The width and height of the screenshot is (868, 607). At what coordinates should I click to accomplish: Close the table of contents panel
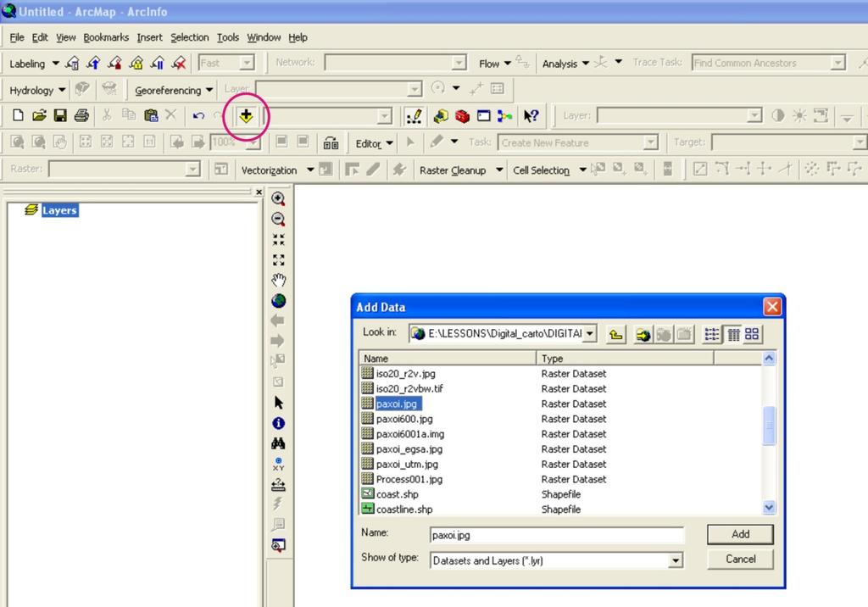[259, 192]
